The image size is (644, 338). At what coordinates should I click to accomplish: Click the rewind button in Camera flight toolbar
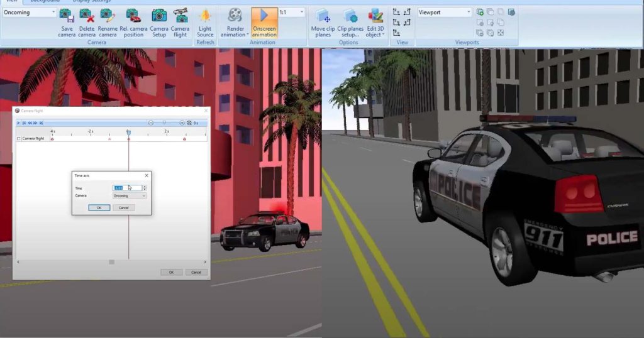pyautogui.click(x=30, y=123)
